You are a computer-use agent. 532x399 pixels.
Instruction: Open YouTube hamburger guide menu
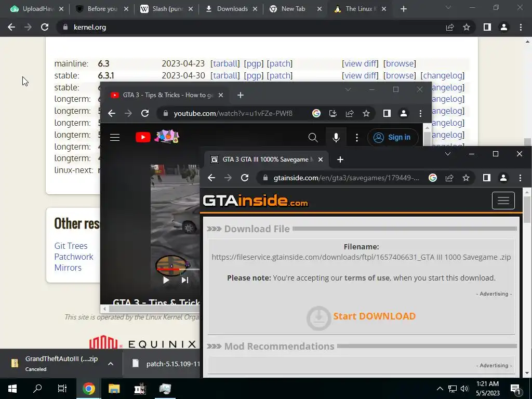coord(115,137)
